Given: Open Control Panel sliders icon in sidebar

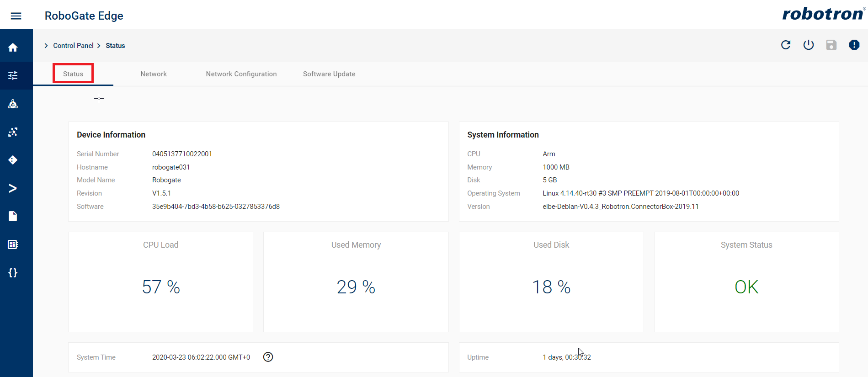Looking at the screenshot, I should [x=13, y=75].
